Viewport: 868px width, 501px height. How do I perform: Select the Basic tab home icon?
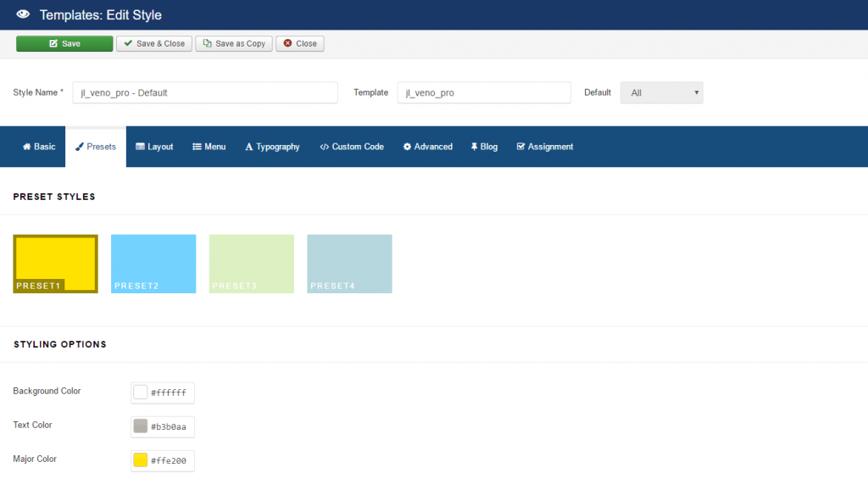click(x=25, y=146)
